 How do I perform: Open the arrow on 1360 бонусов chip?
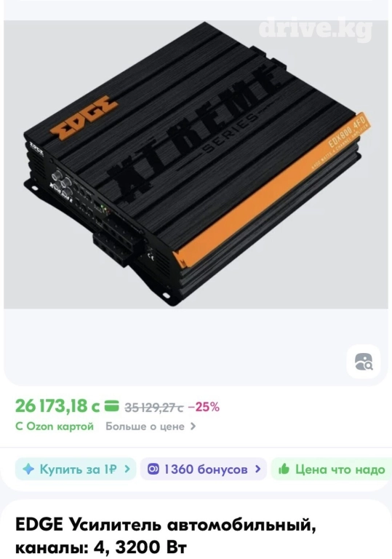pyautogui.click(x=258, y=469)
